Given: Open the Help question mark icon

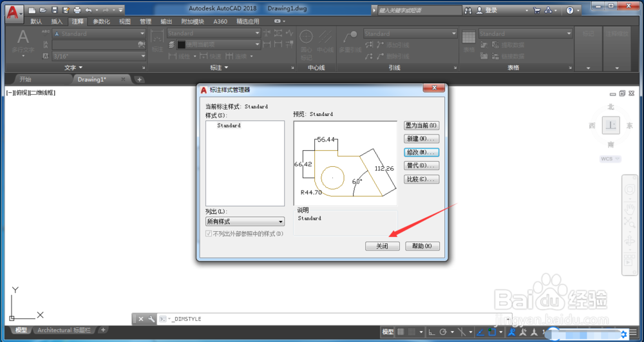Looking at the screenshot, I should click(x=570, y=10).
